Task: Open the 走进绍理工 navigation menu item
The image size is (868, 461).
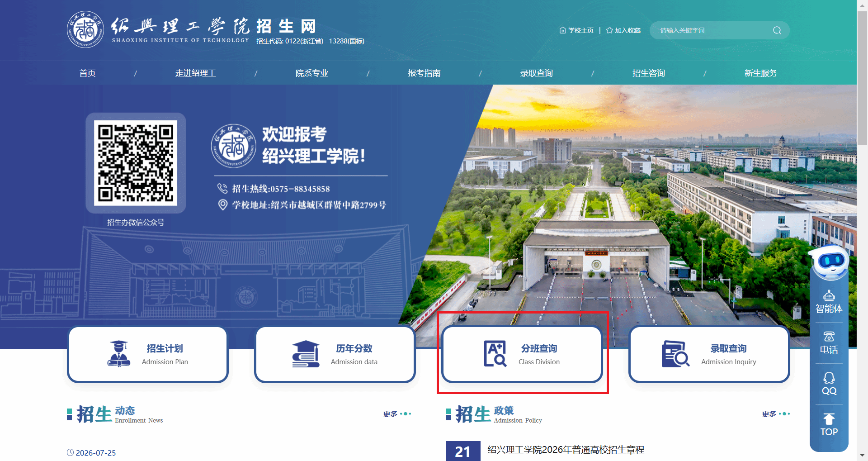Action: (195, 73)
